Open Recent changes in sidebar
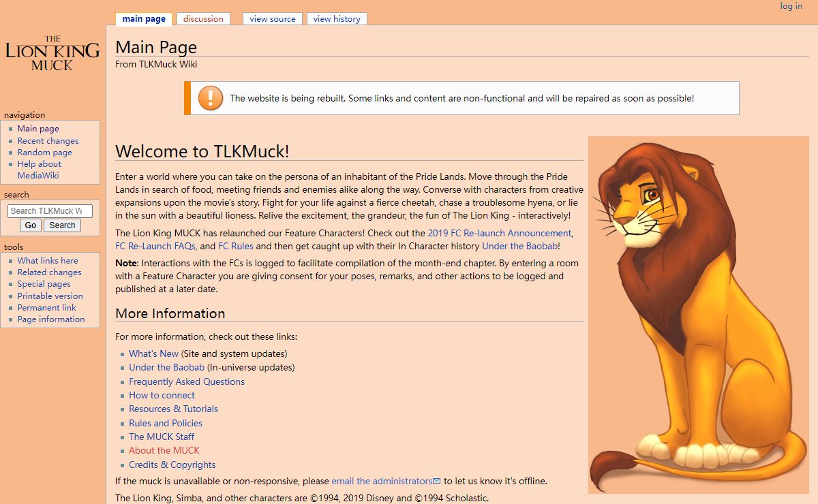 [48, 141]
